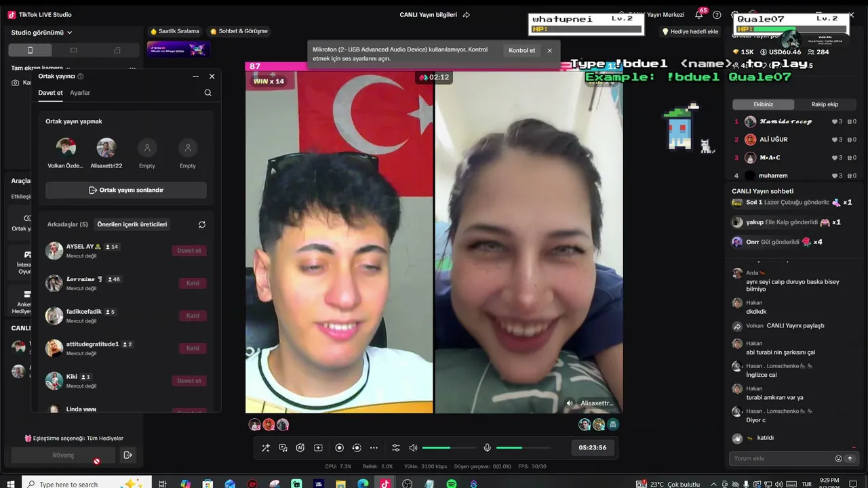Open TikTok LIVE Studio taskbar icon

tap(384, 483)
